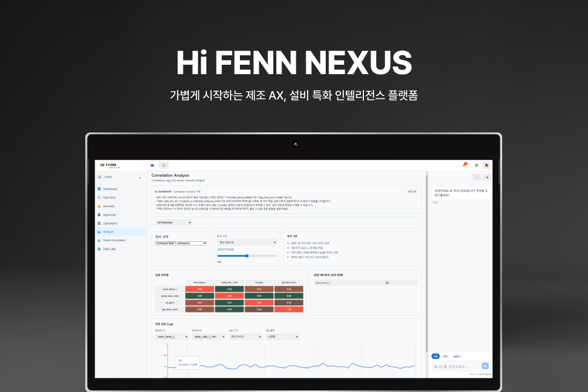Click the Data Lake sidebar icon
The image size is (588, 392).
(99, 249)
